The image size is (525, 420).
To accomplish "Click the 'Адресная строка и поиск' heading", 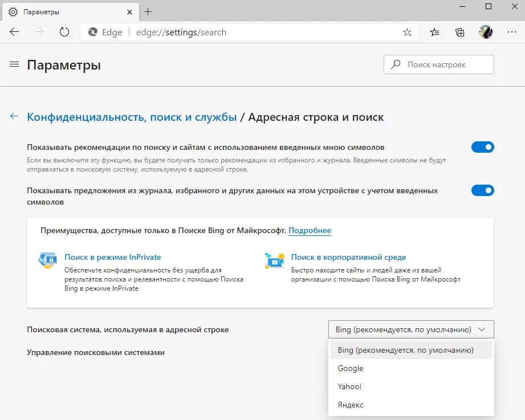I will tap(316, 117).
